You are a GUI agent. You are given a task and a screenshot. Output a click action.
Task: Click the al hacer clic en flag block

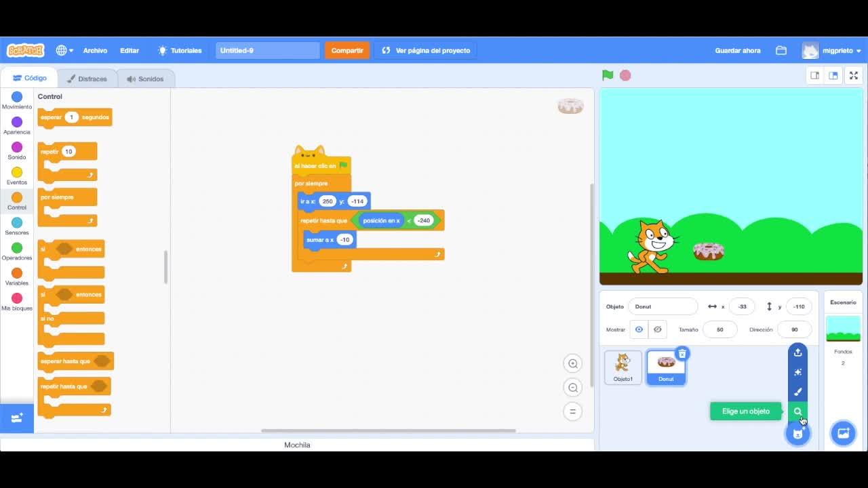pos(321,165)
